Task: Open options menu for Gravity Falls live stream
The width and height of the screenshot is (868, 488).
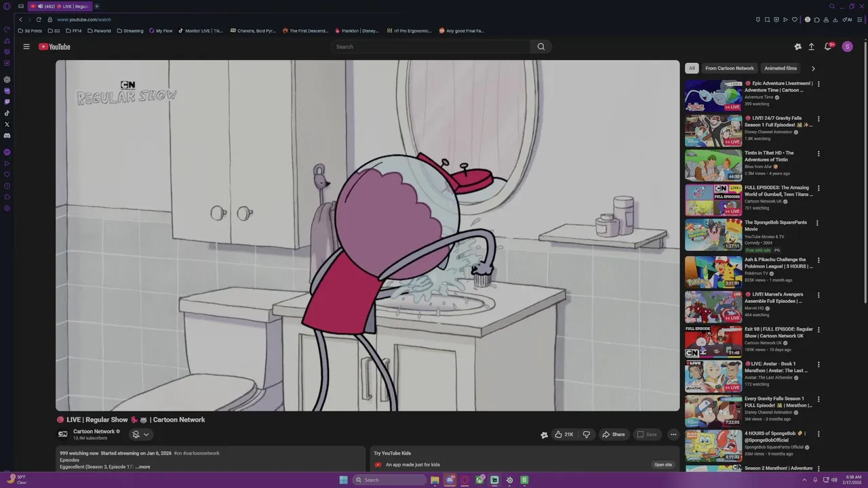Action: tap(818, 119)
